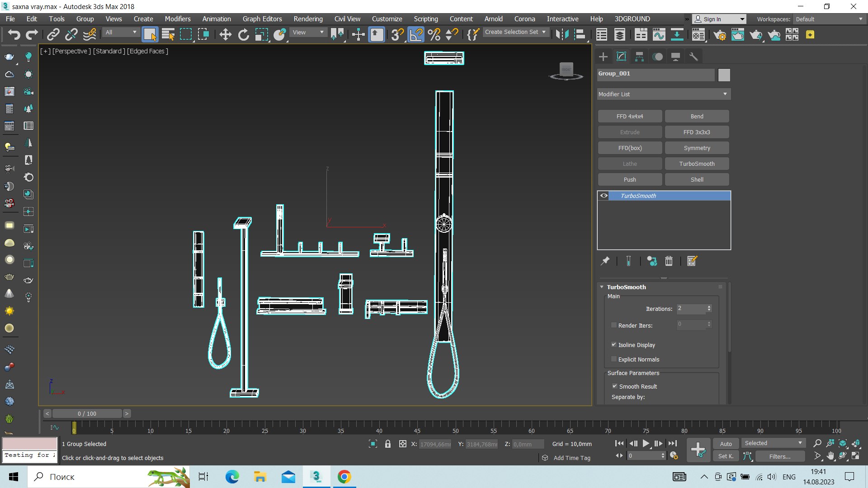
Task: Open the View reference coordinate dropdown
Action: pyautogui.click(x=308, y=32)
